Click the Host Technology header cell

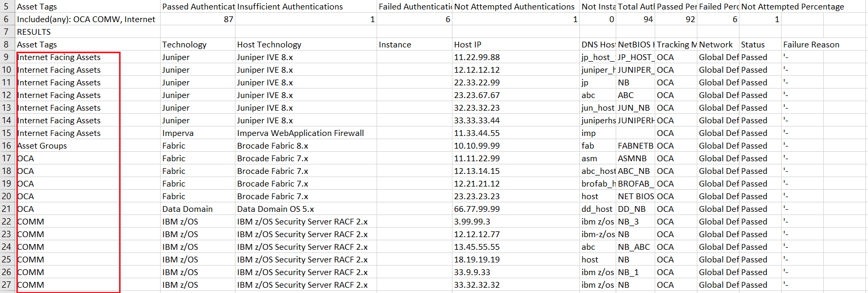[x=306, y=44]
